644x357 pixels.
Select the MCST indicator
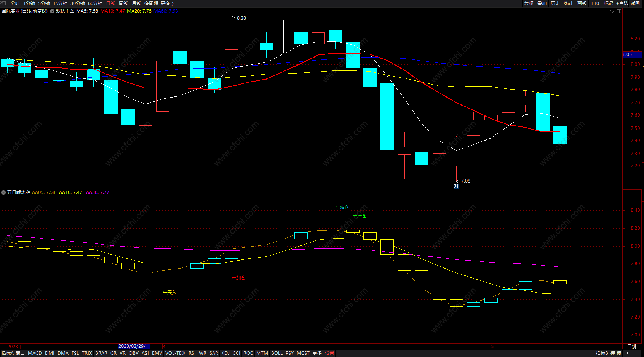pyautogui.click(x=303, y=353)
